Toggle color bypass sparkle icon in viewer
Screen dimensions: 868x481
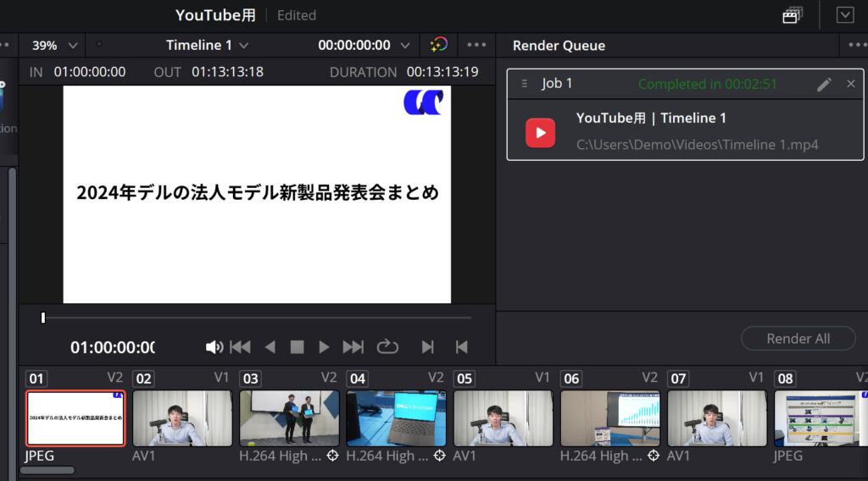tap(438, 46)
